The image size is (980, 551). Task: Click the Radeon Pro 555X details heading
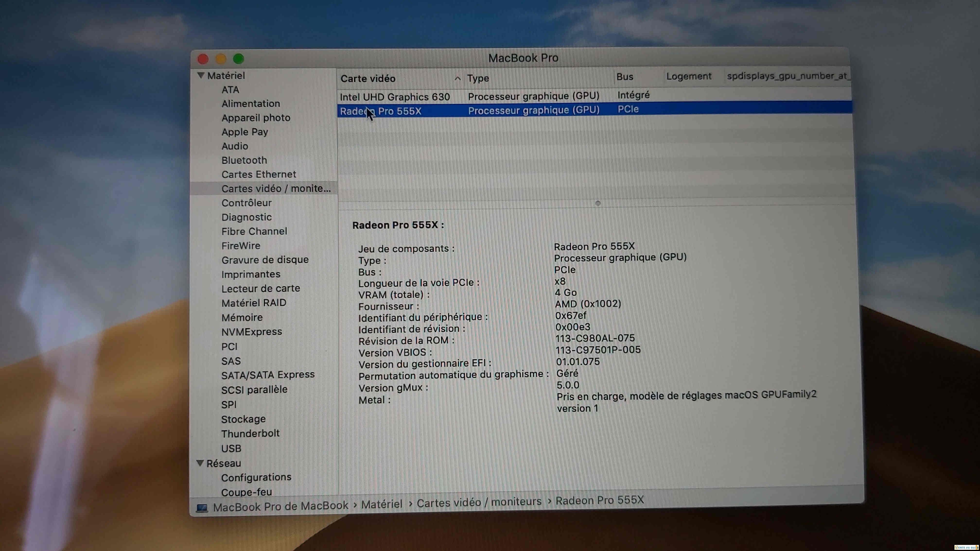pyautogui.click(x=398, y=225)
